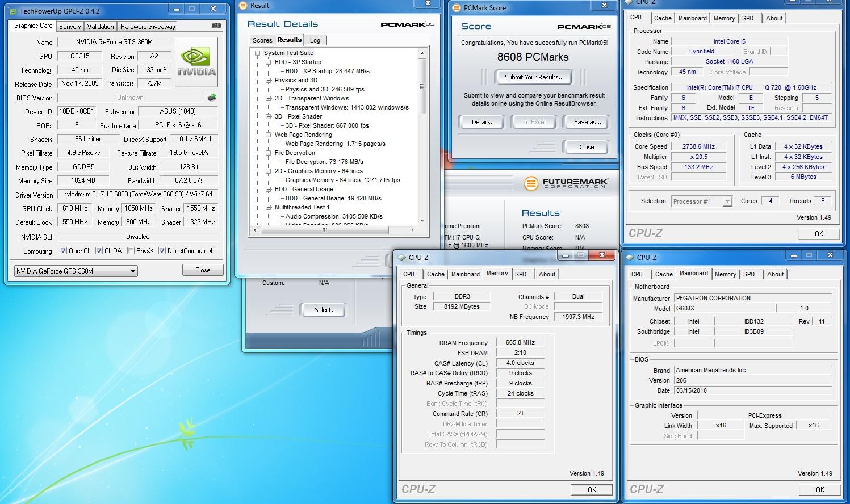This screenshot has width=850, height=504.
Task: Open the Cache tab in top CPU-Z window
Action: 663,18
